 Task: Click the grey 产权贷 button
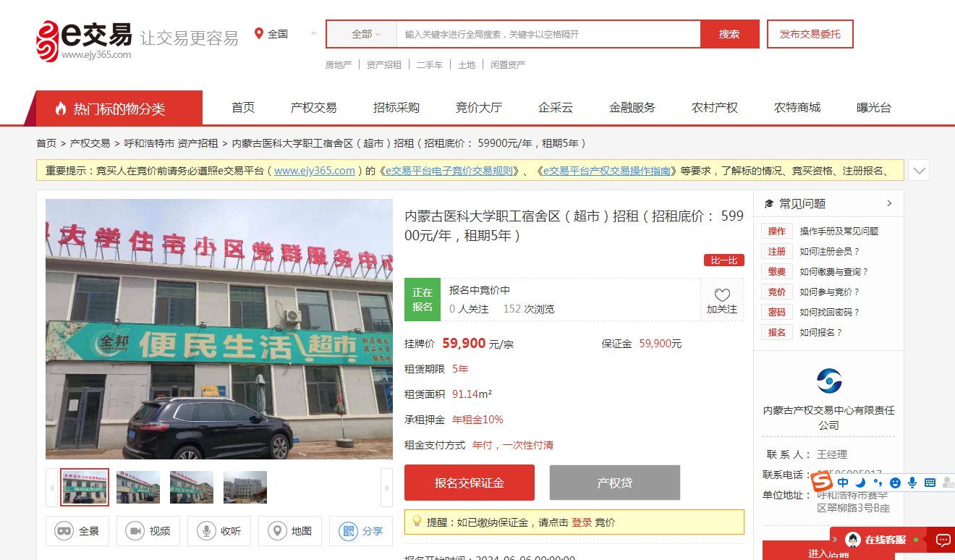coord(615,483)
